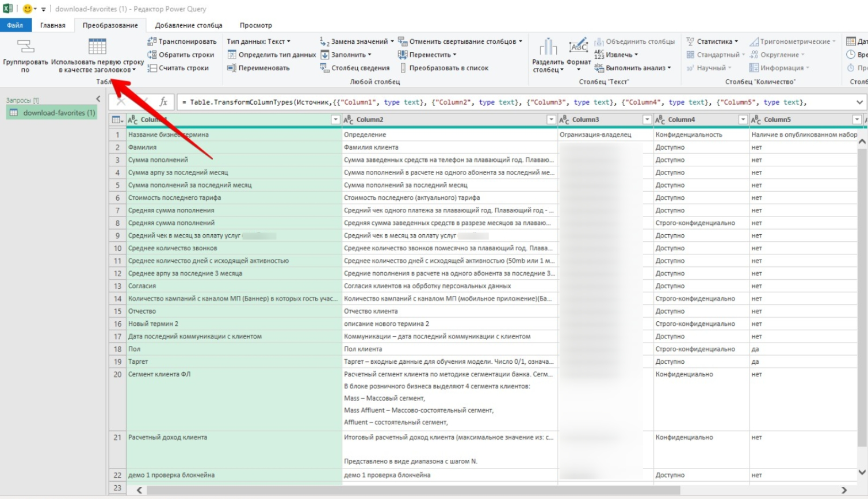Open the Column3 filter dropdown

coord(647,120)
